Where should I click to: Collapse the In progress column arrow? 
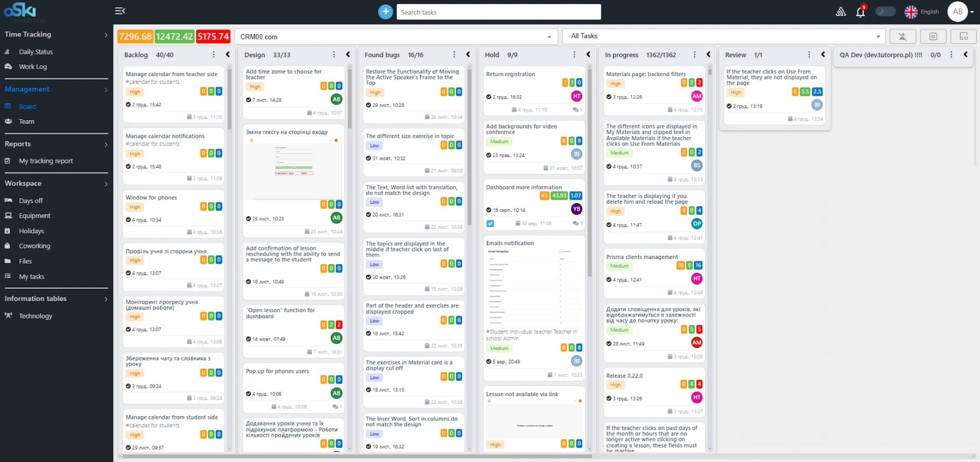click(708, 54)
